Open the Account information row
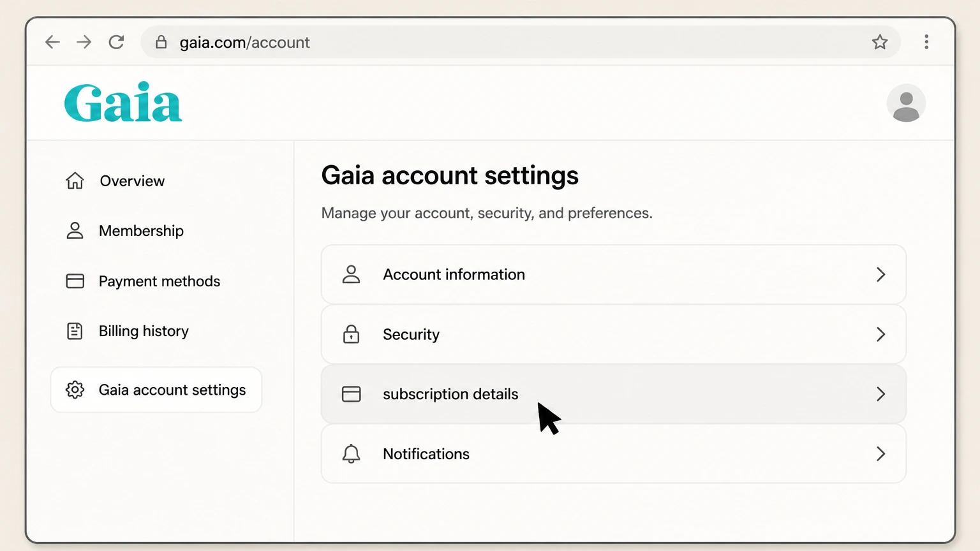Viewport: 980px width, 551px height. (x=614, y=274)
